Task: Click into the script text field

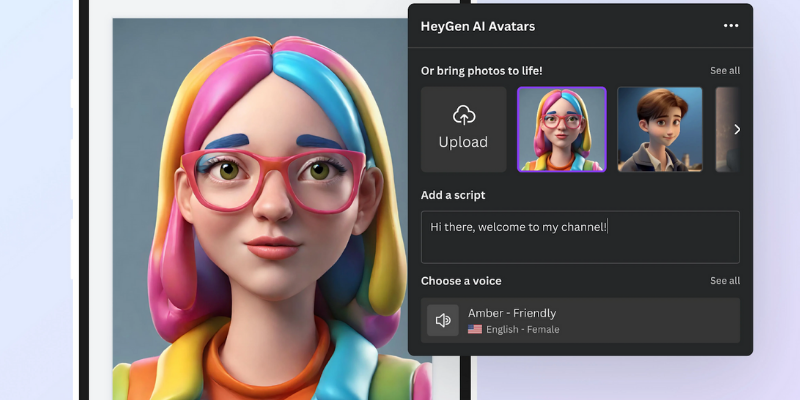Action: [x=580, y=237]
